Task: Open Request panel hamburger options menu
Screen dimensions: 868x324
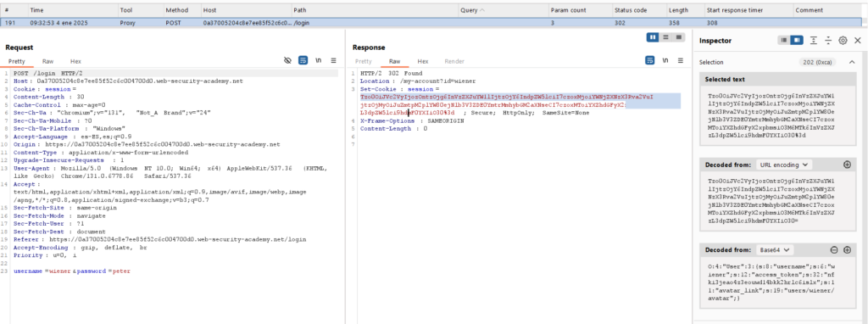Action: point(333,60)
